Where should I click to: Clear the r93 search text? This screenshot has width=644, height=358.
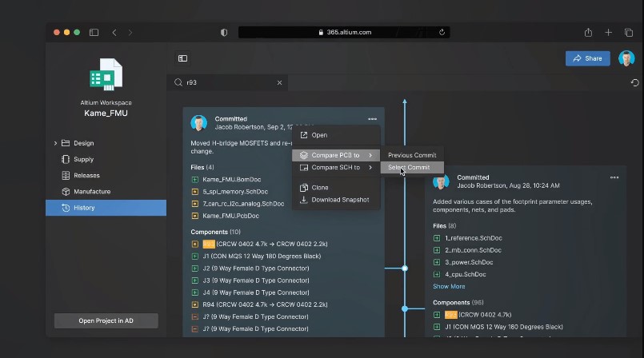[279, 82]
